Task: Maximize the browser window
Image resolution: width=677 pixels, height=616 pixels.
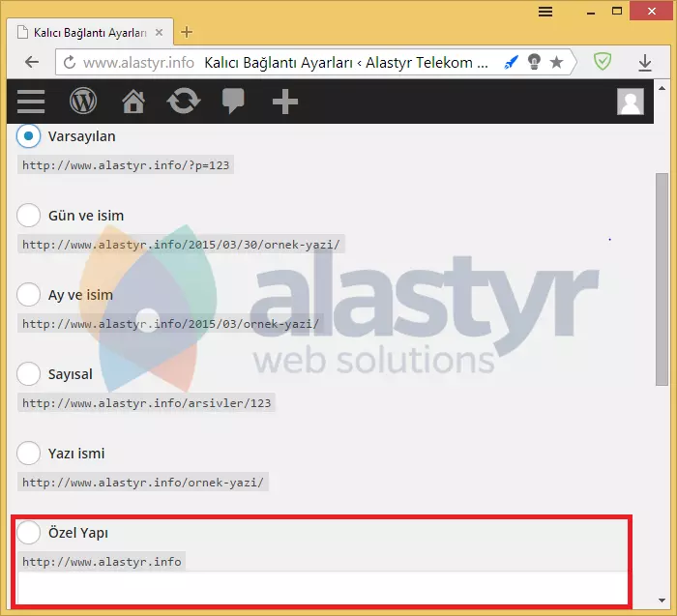Action: tap(617, 11)
